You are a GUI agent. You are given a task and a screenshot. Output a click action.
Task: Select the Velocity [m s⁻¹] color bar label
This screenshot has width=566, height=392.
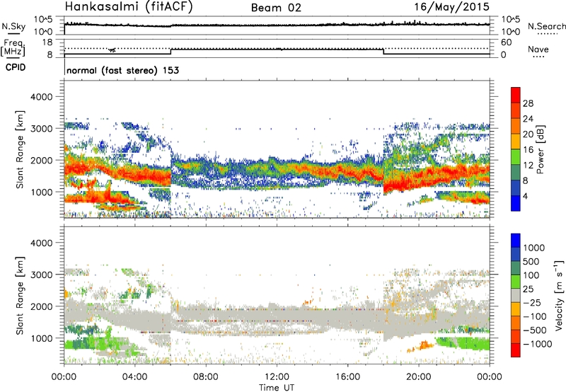click(x=558, y=295)
